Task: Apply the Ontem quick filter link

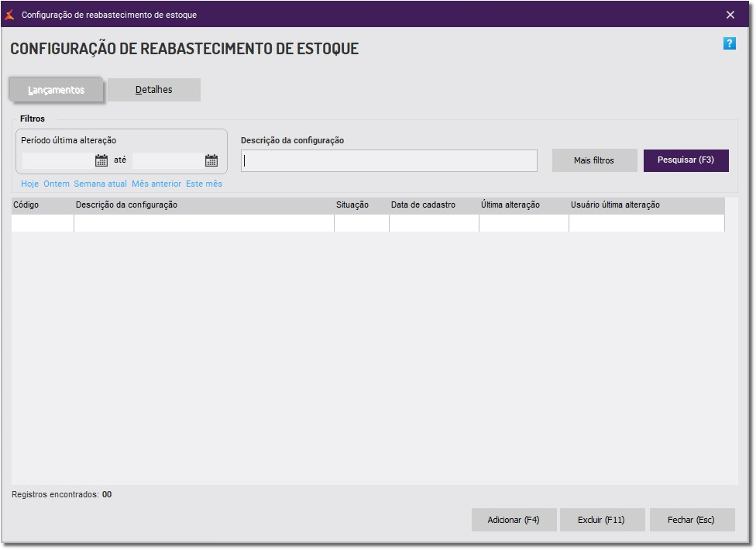Action: (x=57, y=184)
